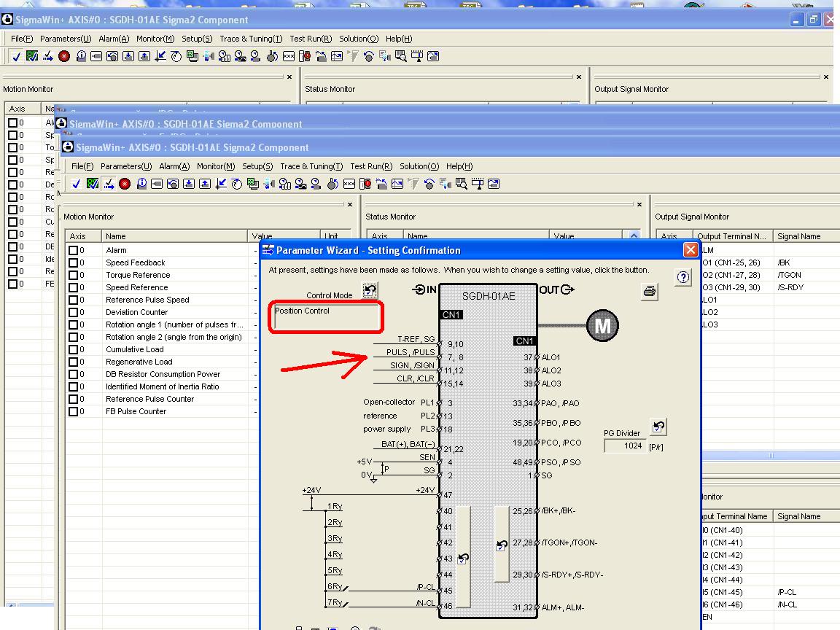This screenshot has width=840, height=630.
Task: Select the 'DB Resistor Consumption Power' row
Action: (x=163, y=374)
